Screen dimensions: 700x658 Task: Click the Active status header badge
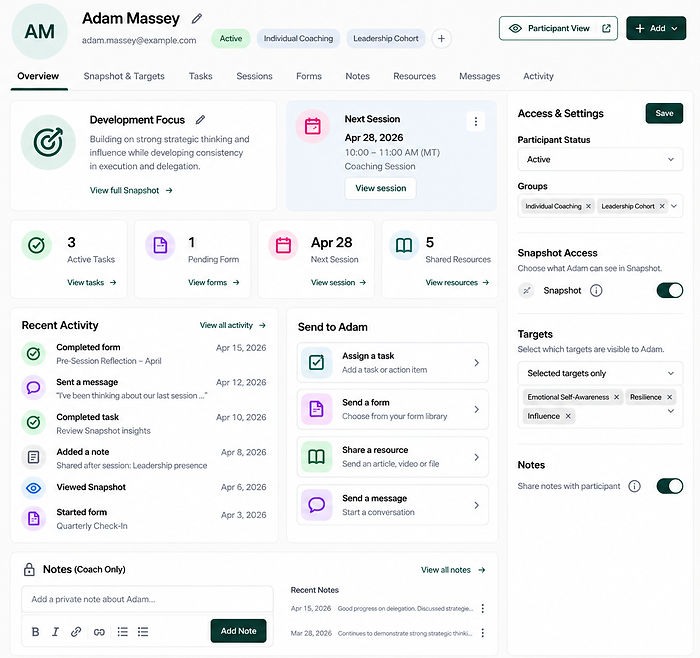point(231,39)
